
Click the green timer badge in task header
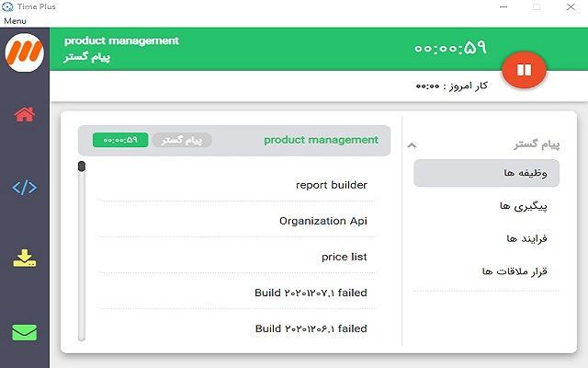click(120, 140)
